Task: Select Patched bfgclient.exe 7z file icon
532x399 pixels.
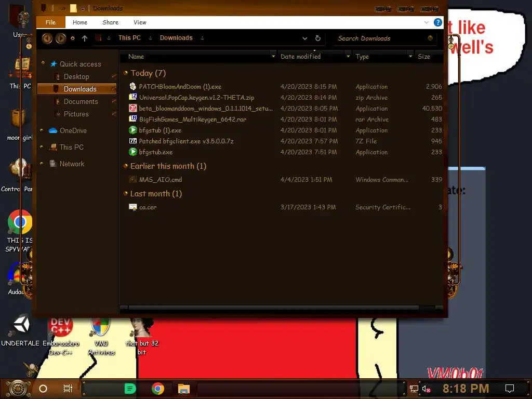Action: 133,141
